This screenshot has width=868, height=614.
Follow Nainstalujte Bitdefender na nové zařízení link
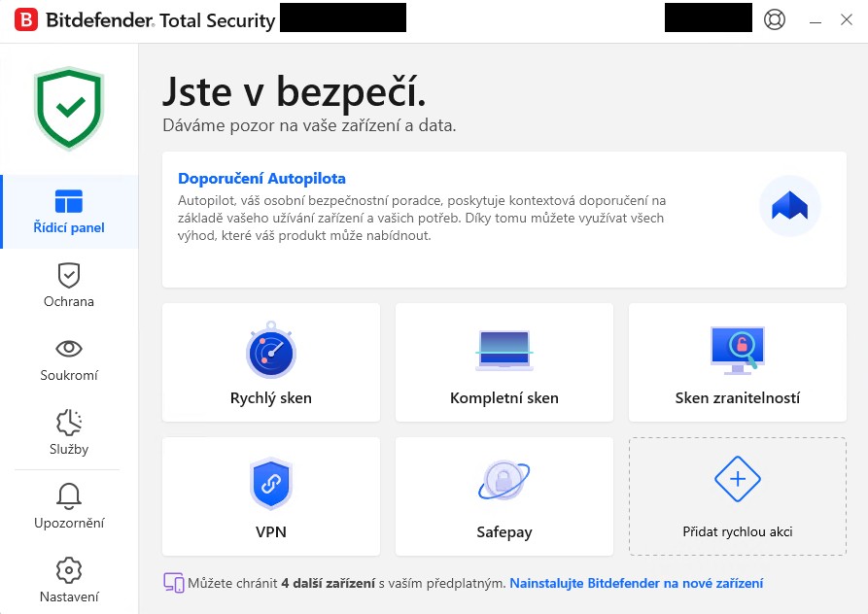(636, 583)
